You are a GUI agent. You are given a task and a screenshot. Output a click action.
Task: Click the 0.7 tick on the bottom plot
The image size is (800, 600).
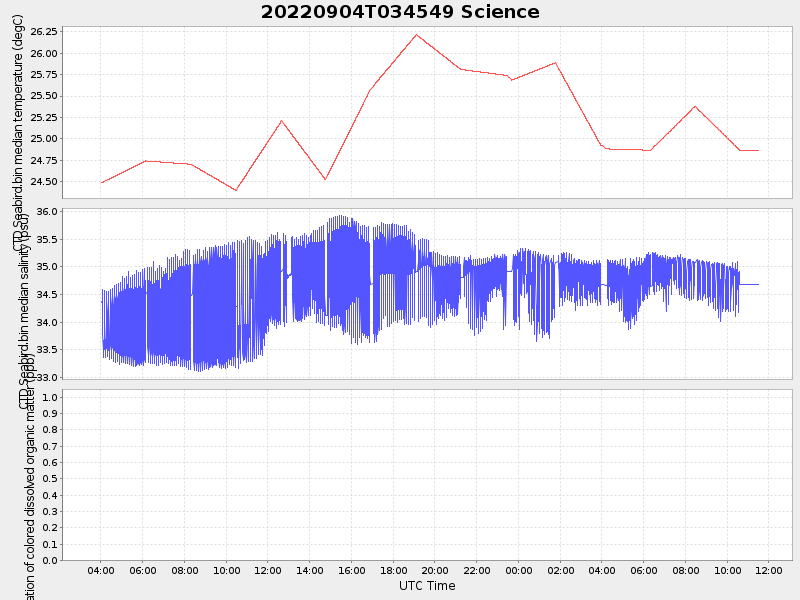(x=51, y=446)
